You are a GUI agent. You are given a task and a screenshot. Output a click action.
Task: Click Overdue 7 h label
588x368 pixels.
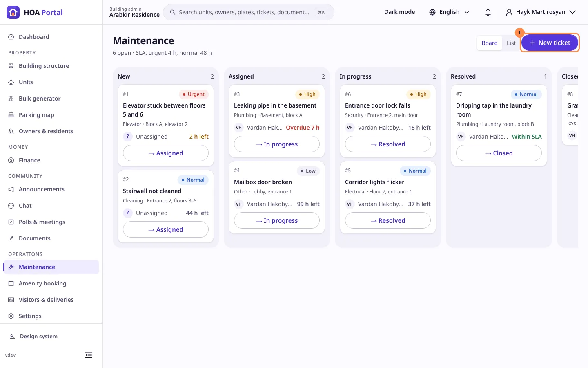tap(303, 128)
